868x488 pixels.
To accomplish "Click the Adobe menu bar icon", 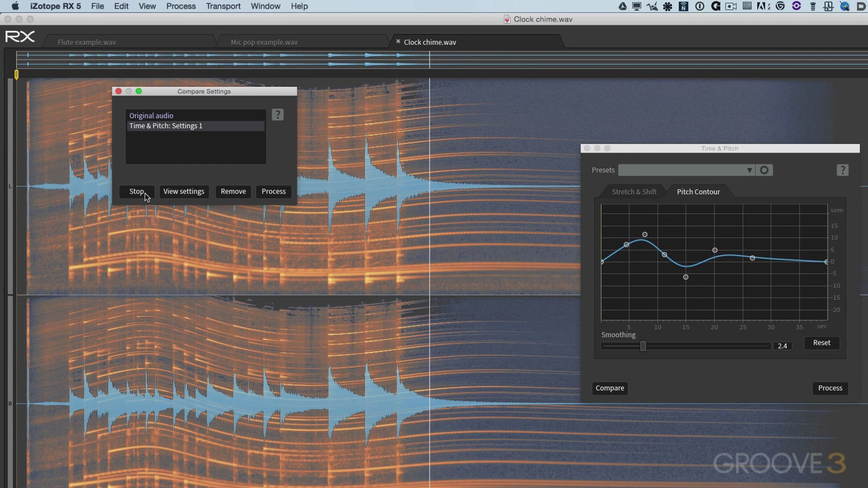I will (x=763, y=6).
